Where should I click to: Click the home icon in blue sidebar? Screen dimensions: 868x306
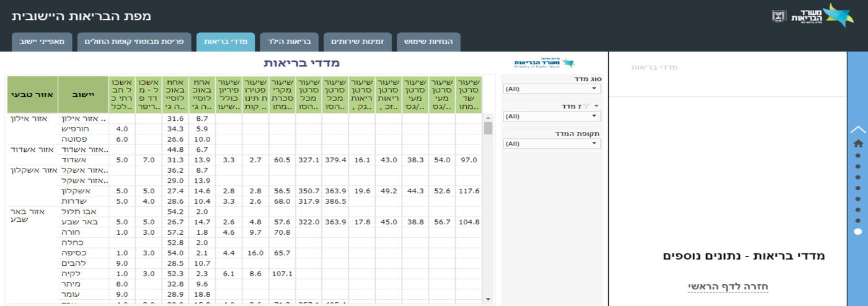[x=858, y=143]
